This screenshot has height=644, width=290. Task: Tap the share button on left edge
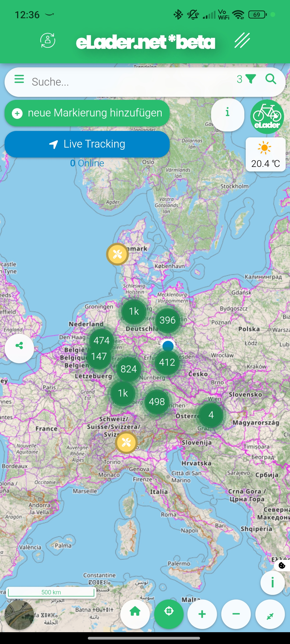click(19, 348)
